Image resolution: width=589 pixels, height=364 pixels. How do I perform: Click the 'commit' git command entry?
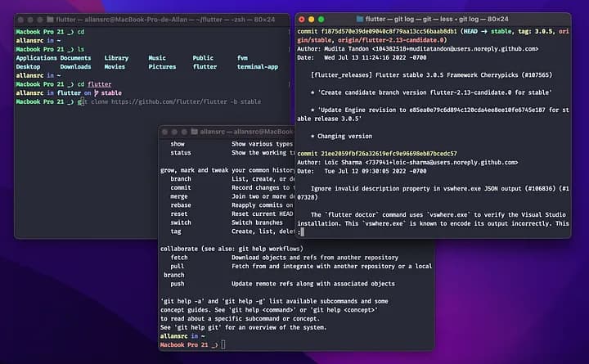click(x=181, y=188)
